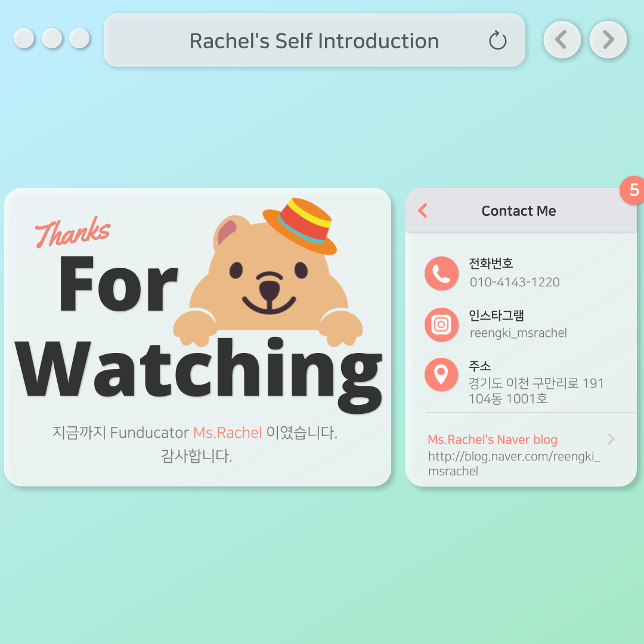This screenshot has height=644, width=644.
Task: Select the phone number 010-4143-1220
Action: [x=515, y=282]
